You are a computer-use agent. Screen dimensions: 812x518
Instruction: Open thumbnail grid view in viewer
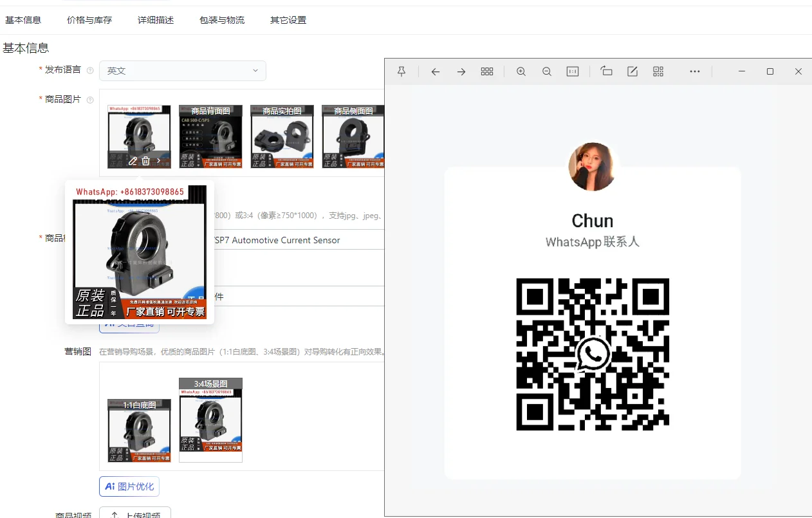[x=487, y=71]
